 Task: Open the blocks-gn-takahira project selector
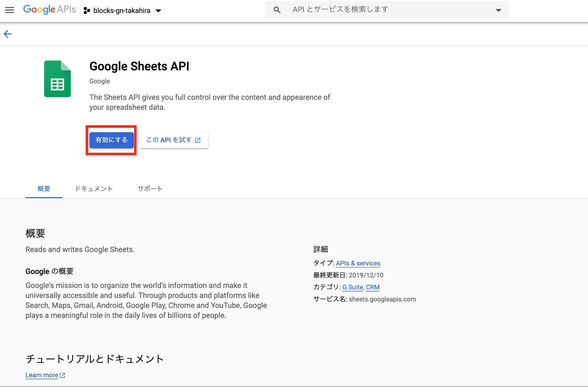point(122,11)
